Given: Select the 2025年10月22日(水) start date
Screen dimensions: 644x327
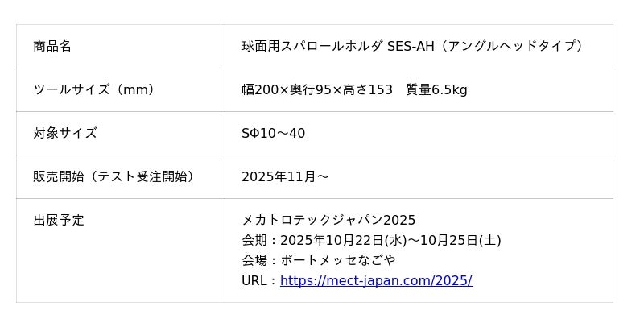Looking at the screenshot, I should coord(344,240).
